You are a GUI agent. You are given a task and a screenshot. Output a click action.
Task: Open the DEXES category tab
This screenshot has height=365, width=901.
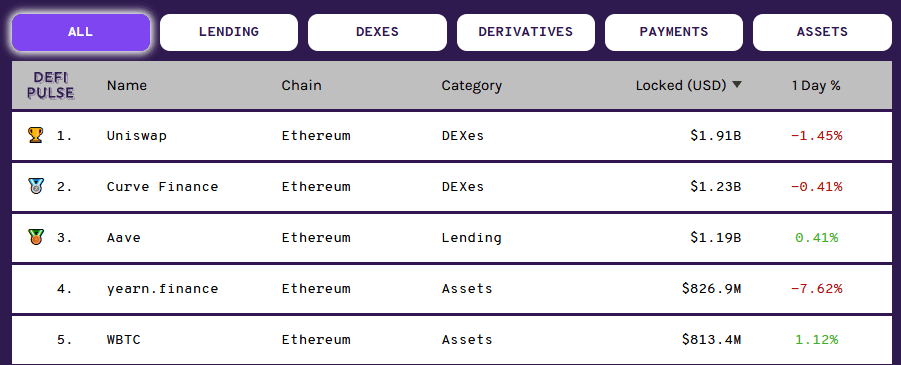point(377,32)
